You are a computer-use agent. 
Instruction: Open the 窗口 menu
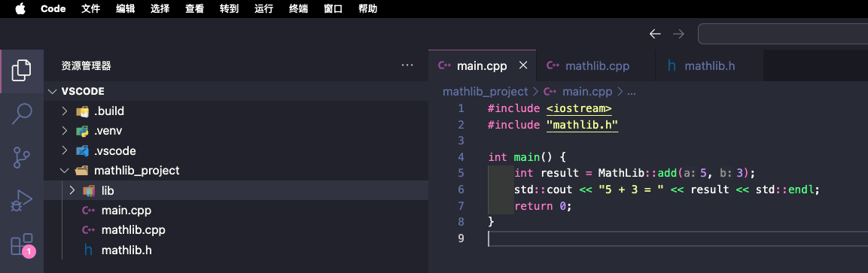coord(333,8)
